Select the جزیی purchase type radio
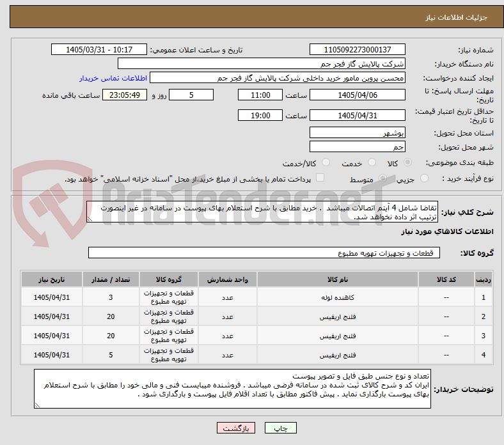Image resolution: width=504 pixels, height=445 pixels. (424, 178)
